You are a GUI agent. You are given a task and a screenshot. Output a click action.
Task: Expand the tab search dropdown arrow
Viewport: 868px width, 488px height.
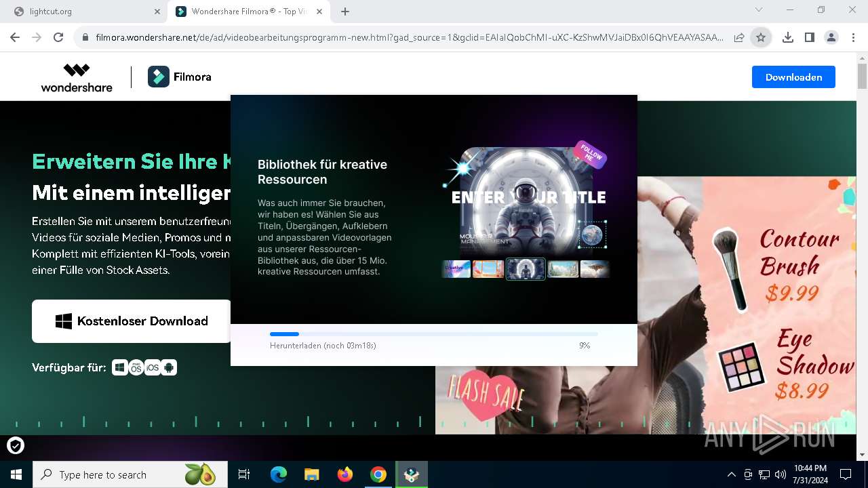tap(759, 10)
